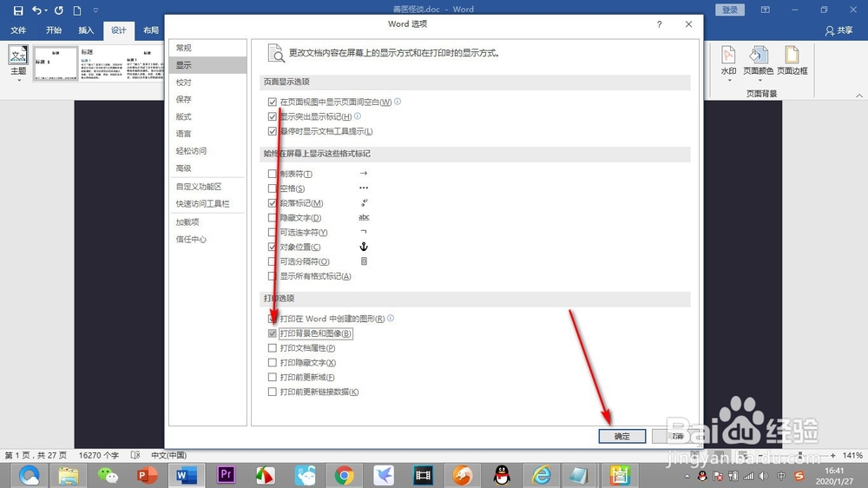The image size is (868, 488).
Task: Enable 打印文档属性 checkbox
Action: (272, 348)
